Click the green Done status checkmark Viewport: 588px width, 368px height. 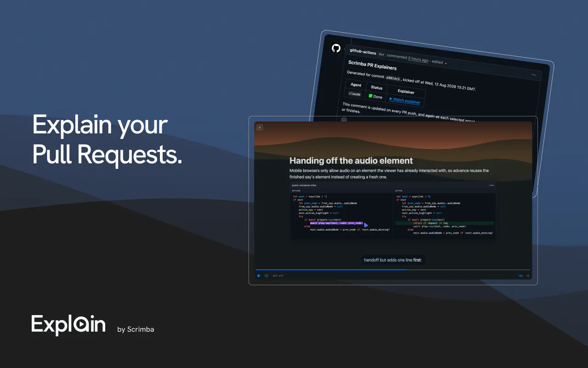[x=371, y=96]
